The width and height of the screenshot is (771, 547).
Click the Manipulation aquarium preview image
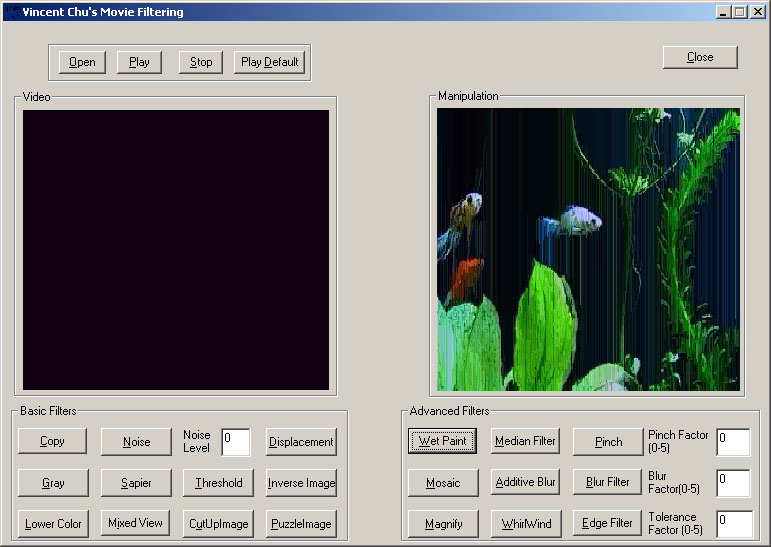[x=588, y=250]
